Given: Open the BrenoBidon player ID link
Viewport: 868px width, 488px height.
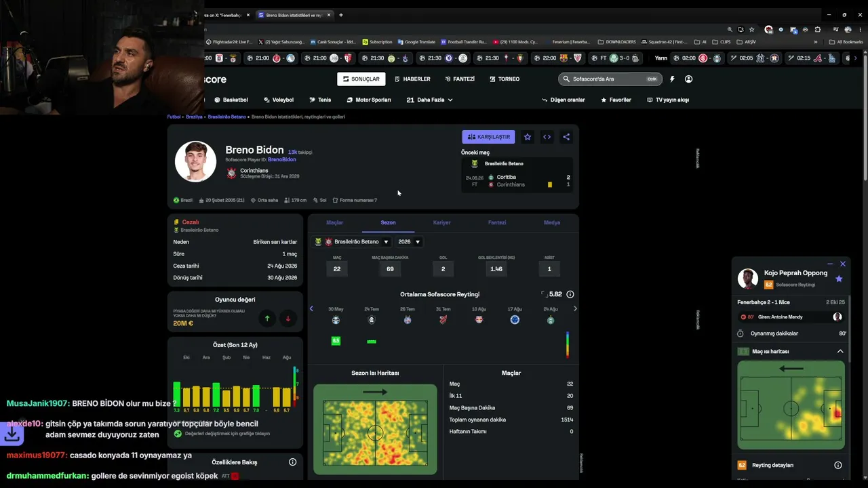Looking at the screenshot, I should [x=281, y=160].
